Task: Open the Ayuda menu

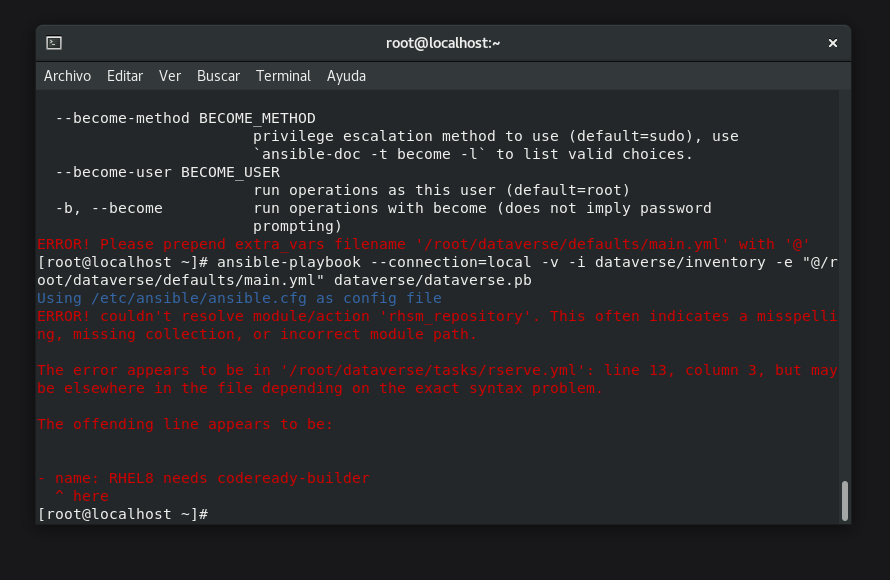Action: tap(346, 76)
